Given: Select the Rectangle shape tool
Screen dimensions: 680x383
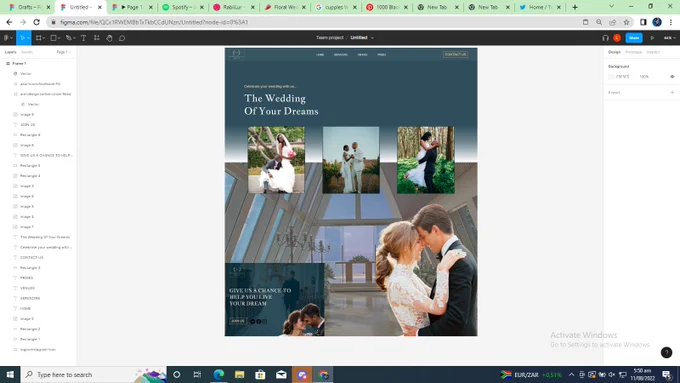Looking at the screenshot, I should [x=53, y=38].
